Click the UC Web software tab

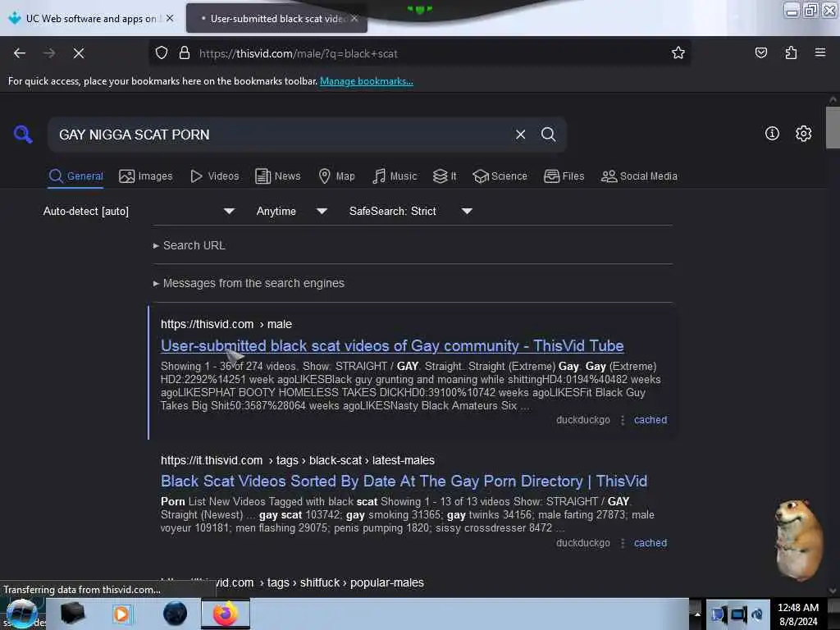[91, 18]
